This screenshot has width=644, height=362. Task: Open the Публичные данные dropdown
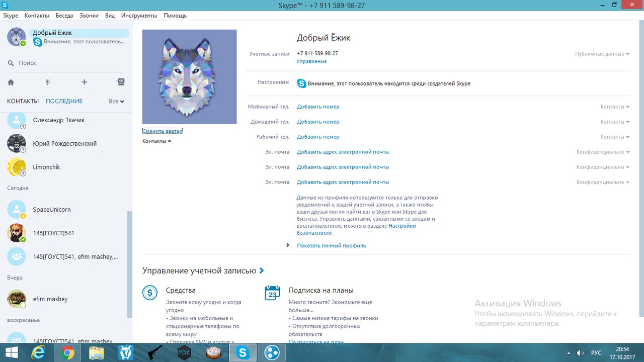click(x=602, y=54)
